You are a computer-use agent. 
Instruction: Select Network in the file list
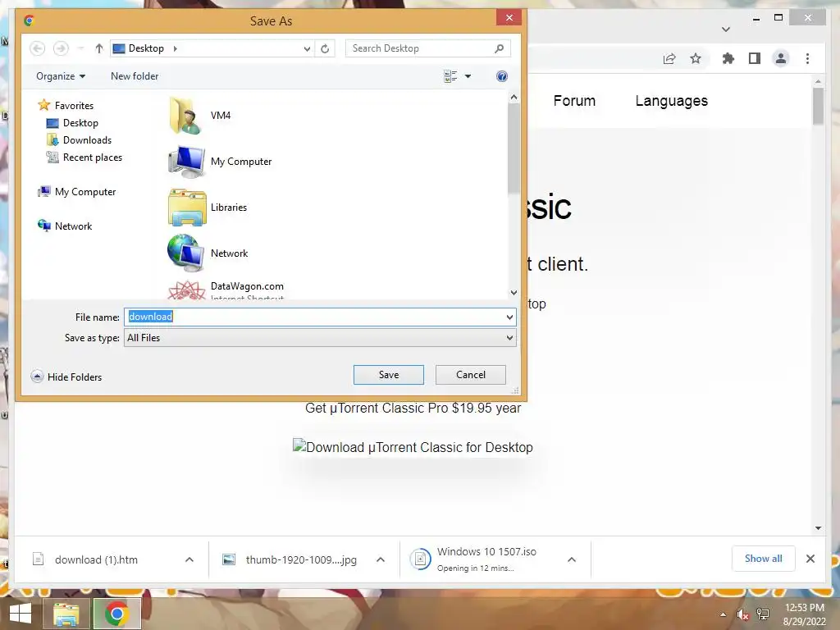pyautogui.click(x=208, y=253)
